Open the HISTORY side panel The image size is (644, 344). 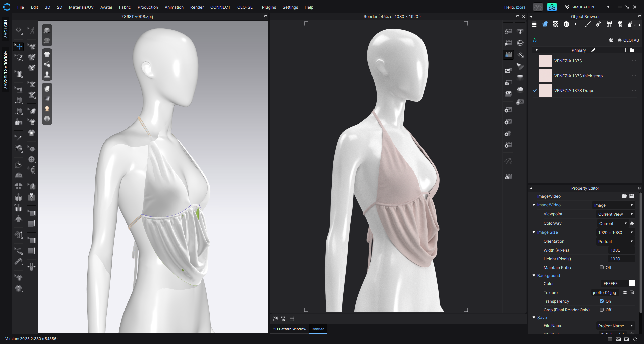tap(6, 29)
